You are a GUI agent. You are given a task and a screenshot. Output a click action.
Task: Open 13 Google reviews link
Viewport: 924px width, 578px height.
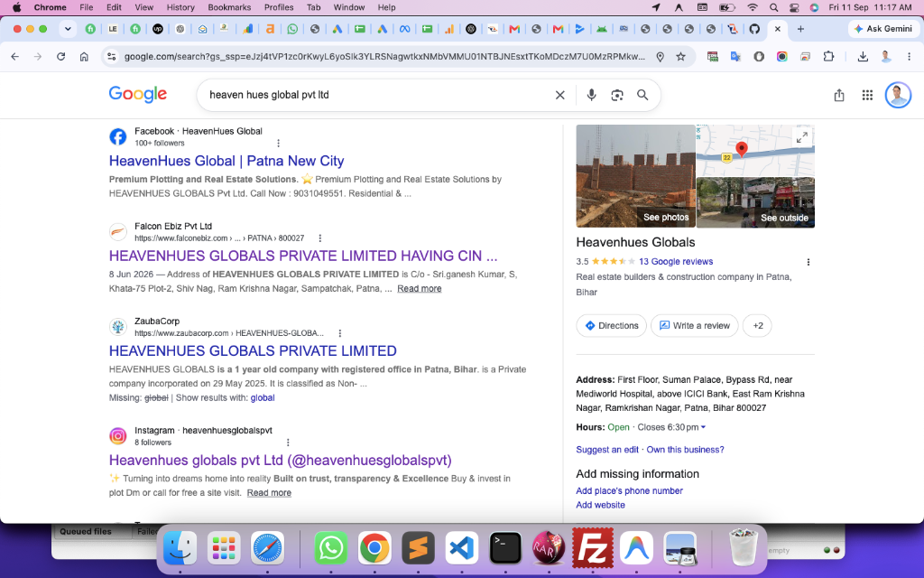coord(675,261)
